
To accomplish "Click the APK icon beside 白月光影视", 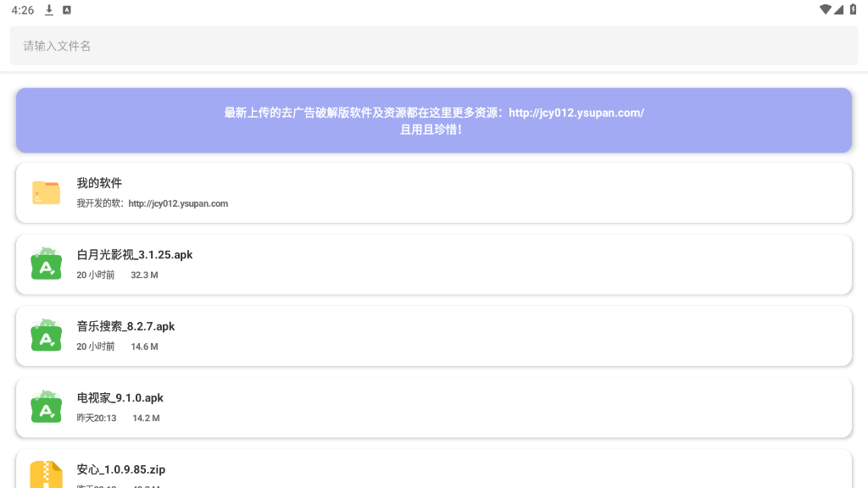I will (x=47, y=264).
